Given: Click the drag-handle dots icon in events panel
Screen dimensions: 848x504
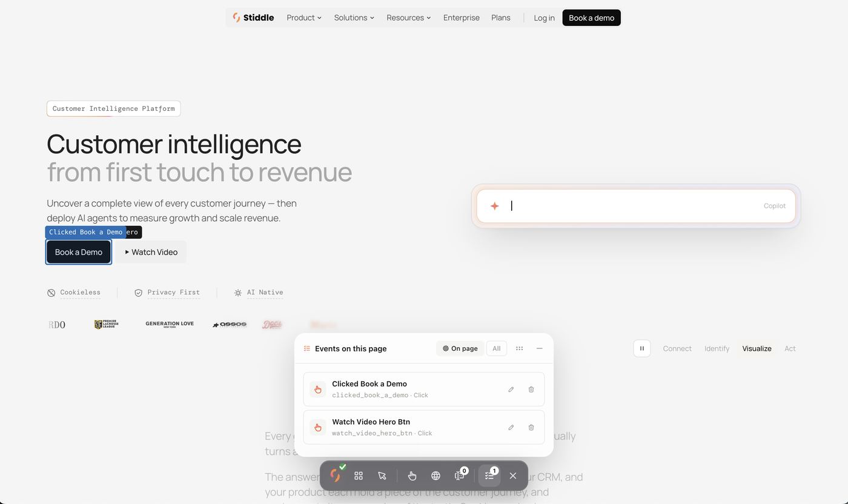Looking at the screenshot, I should click(x=519, y=348).
